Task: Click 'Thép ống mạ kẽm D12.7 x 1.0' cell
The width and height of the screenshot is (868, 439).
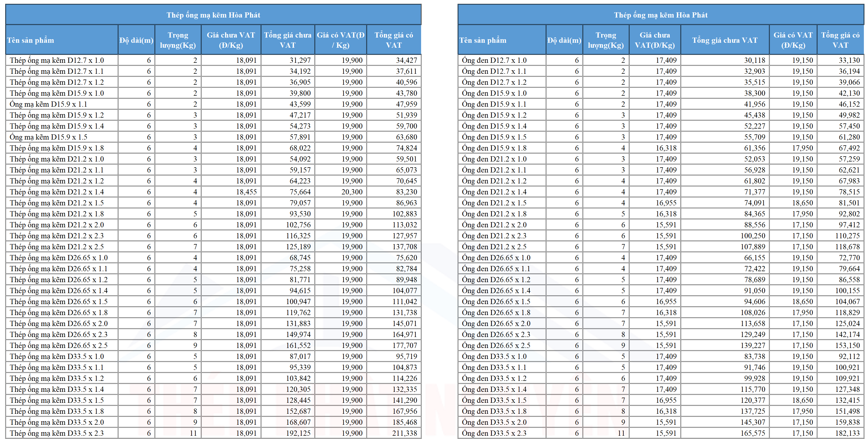Action: (x=57, y=60)
